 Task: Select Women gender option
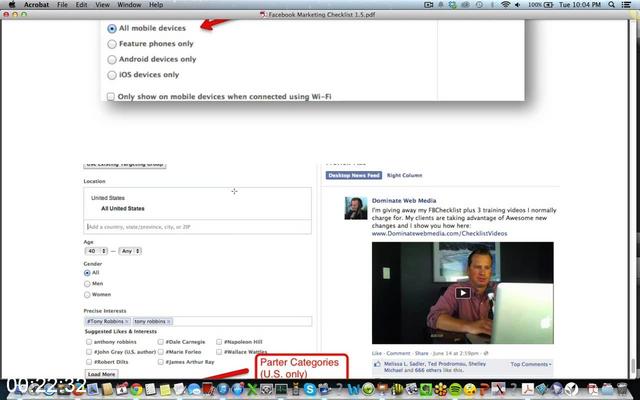87,294
